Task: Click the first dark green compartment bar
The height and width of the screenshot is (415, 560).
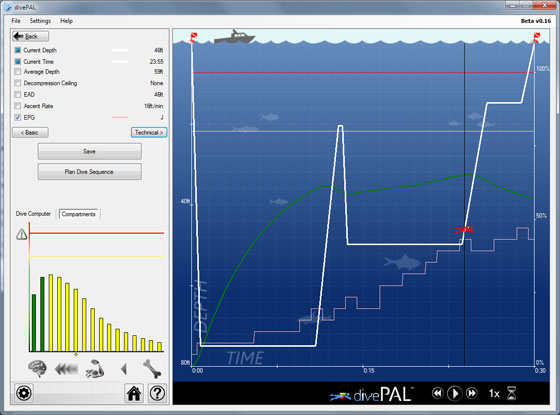Action: 34,323
